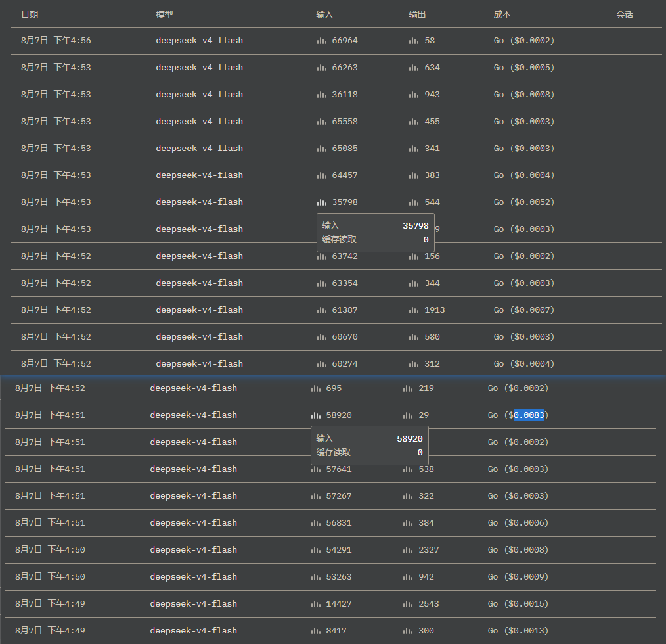Click highlighted bar icon beside input 35798
Viewport: 666px width, 644px height.
(322, 202)
